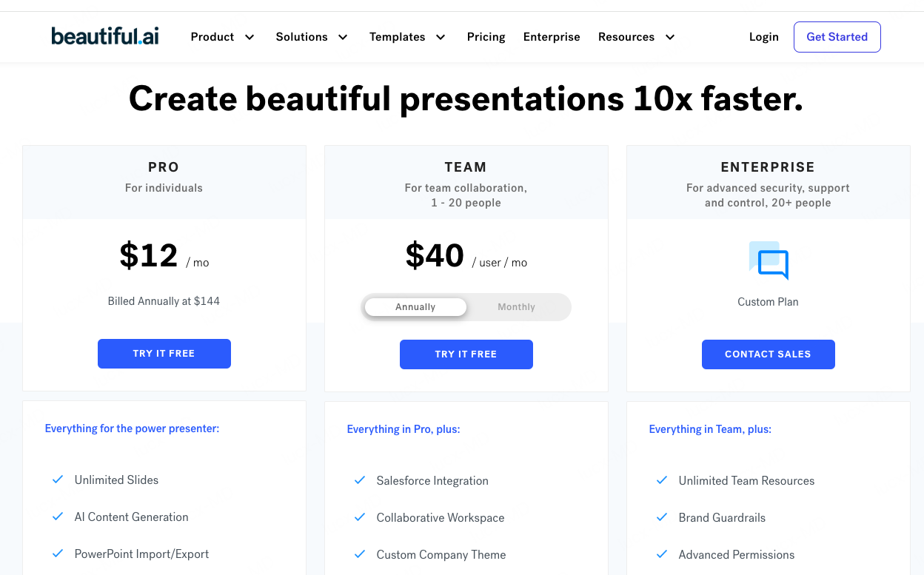Click 'Everything in Team, plus:' heading
The image size is (924, 575).
click(710, 429)
